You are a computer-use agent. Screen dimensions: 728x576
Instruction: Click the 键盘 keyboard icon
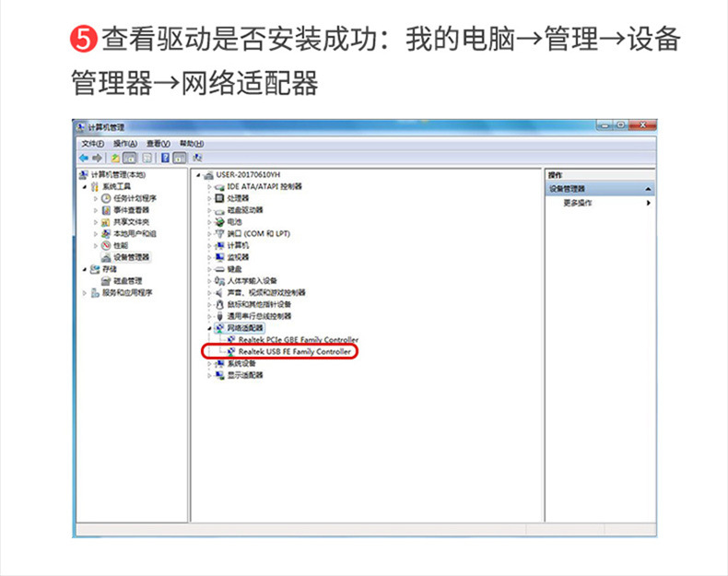point(219,269)
